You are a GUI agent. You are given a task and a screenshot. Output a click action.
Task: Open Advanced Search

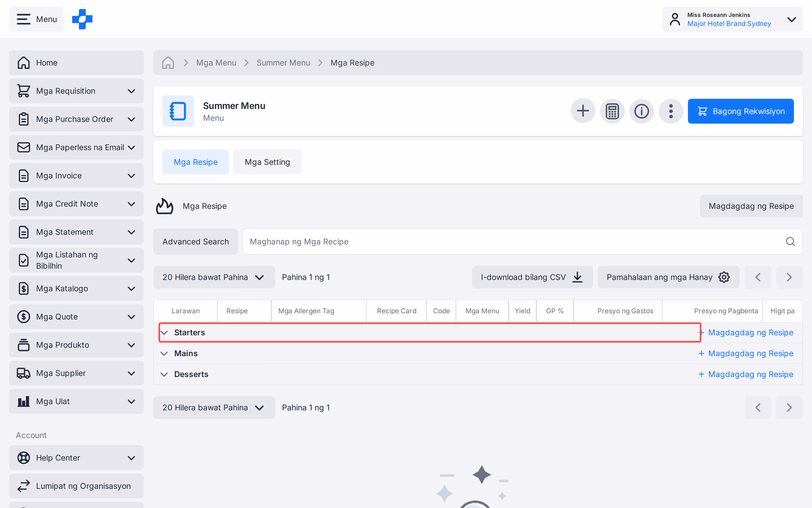(x=196, y=242)
